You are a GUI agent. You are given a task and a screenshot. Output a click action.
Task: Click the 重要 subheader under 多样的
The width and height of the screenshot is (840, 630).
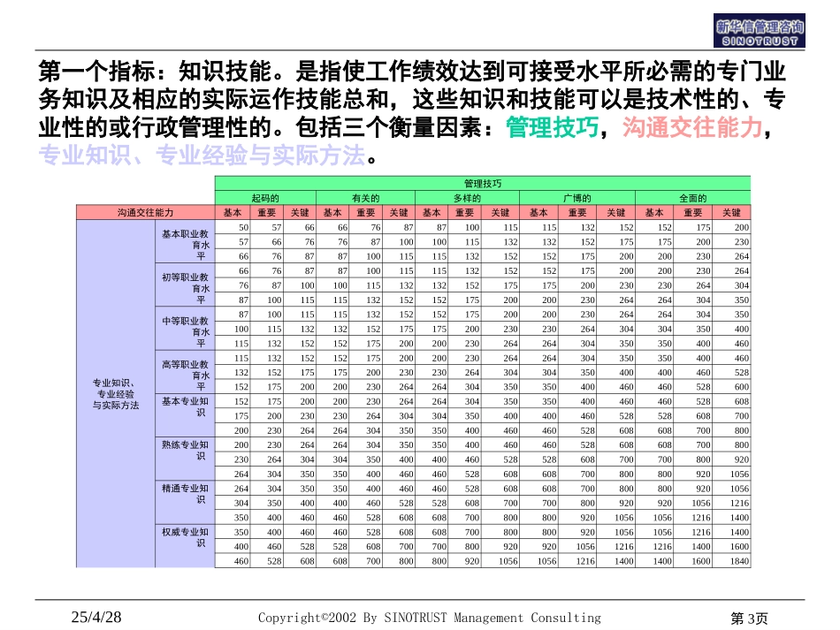(x=464, y=212)
